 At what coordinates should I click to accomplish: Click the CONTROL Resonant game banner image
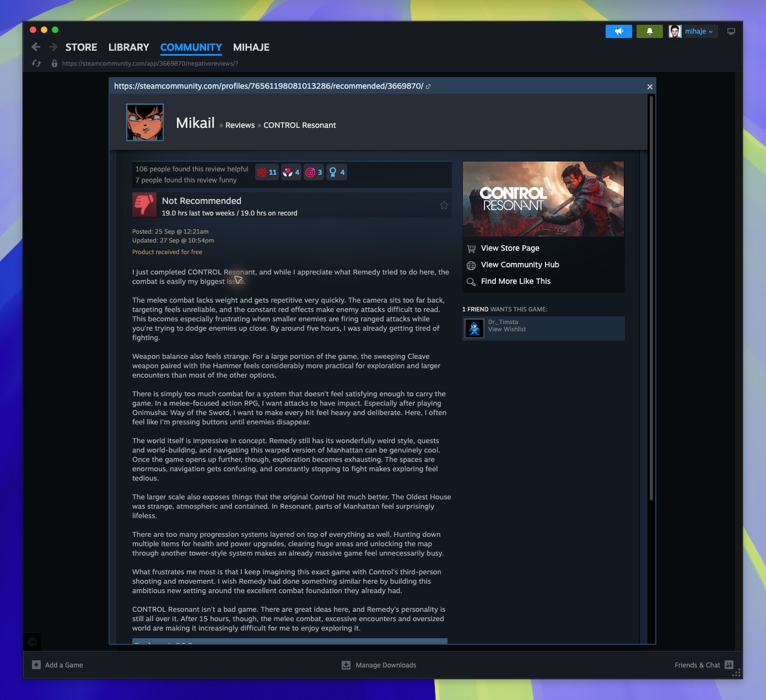click(543, 199)
